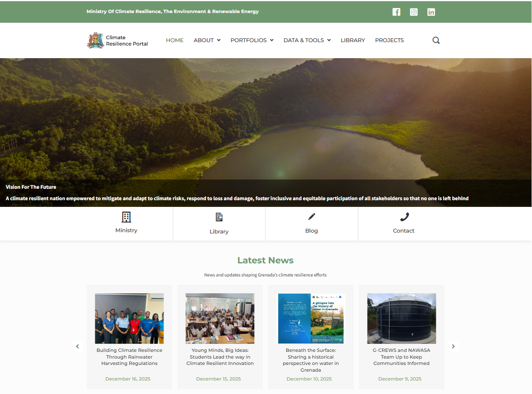Click the classroom students news thumbnail

tap(220, 318)
